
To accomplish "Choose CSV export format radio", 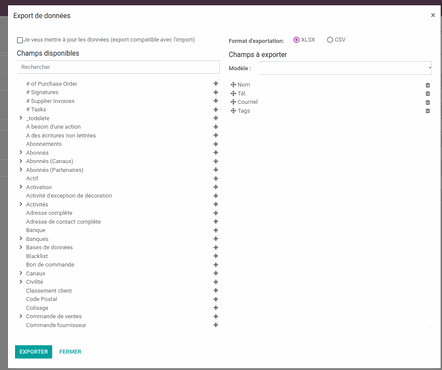I will pos(330,40).
